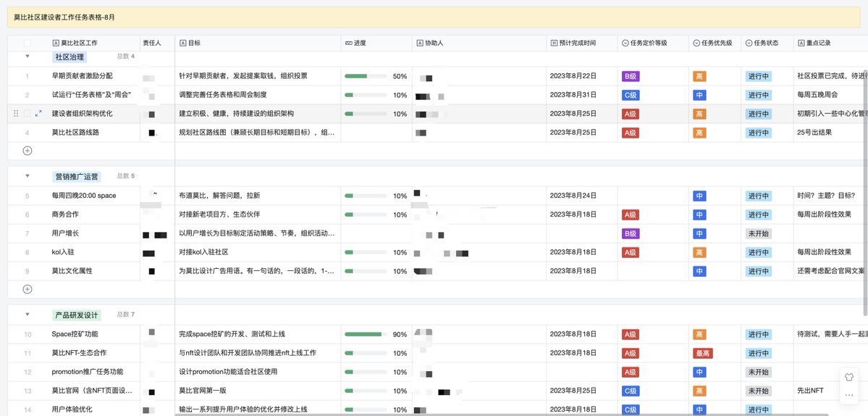Click the text-type icon of 目标 column
Screen dimensions: 868x416
(x=182, y=43)
